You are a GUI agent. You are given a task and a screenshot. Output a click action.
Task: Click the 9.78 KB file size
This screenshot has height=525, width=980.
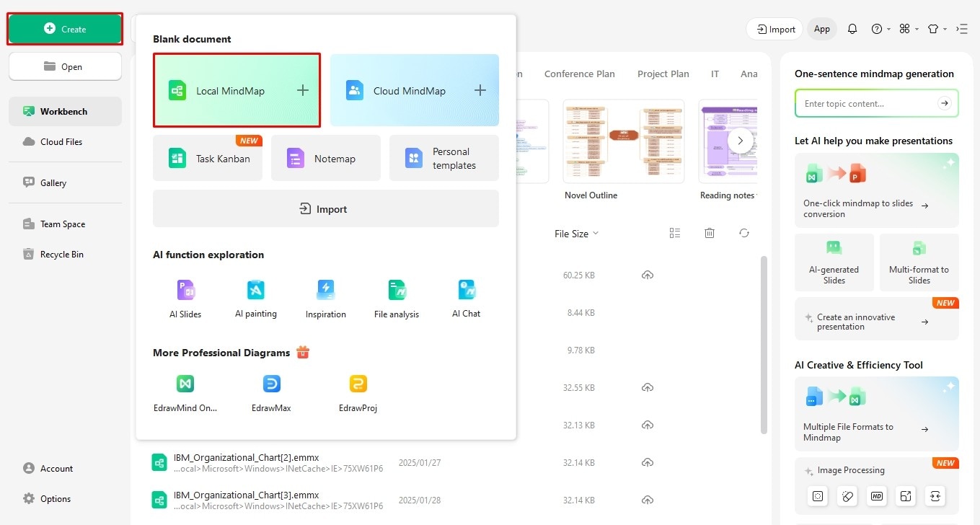tap(581, 350)
